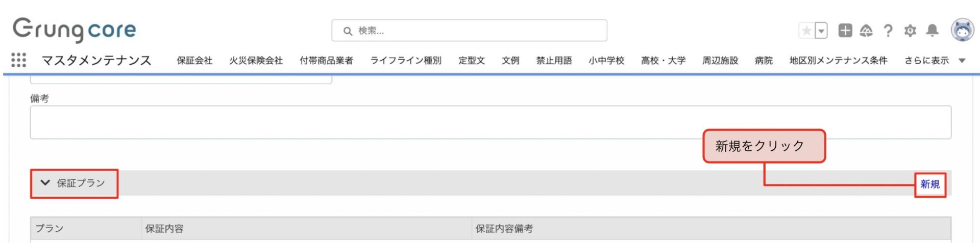
Task: Switch to the 保証会社 tab
Action: tap(194, 61)
